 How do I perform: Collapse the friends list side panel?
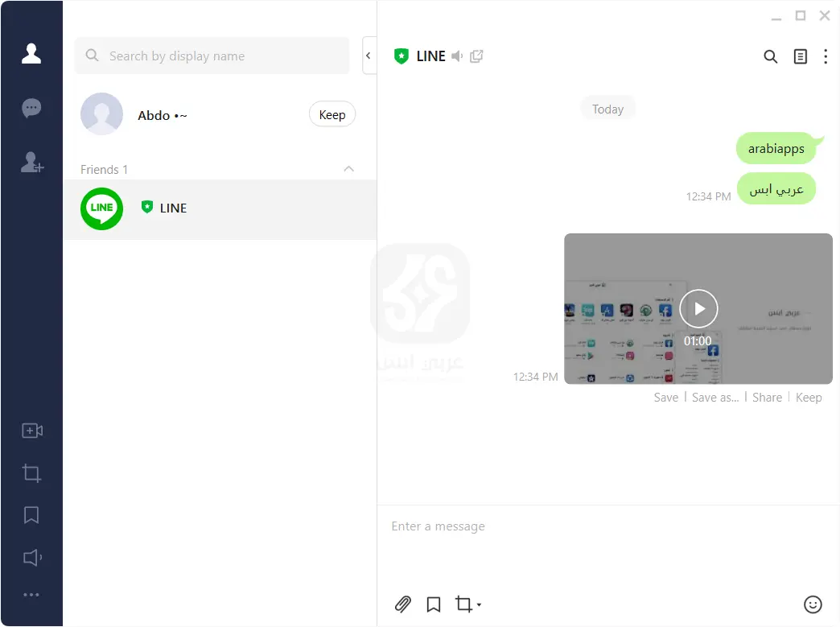369,56
